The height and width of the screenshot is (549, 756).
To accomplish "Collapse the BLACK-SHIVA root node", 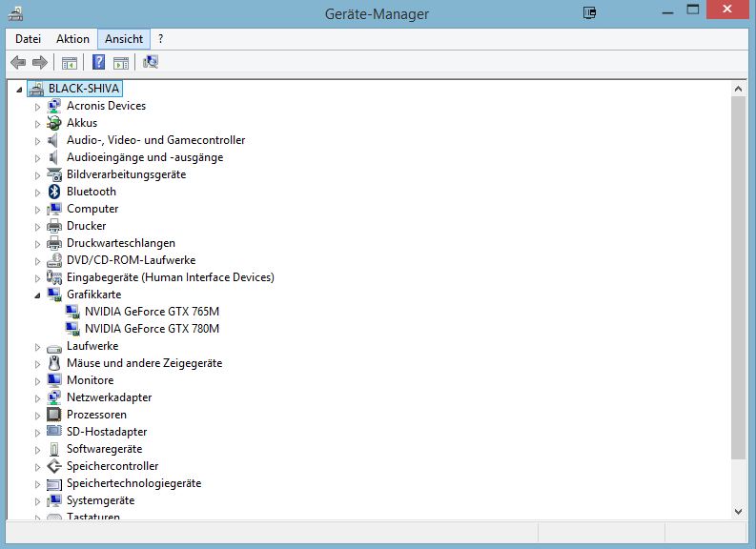I will coord(19,90).
